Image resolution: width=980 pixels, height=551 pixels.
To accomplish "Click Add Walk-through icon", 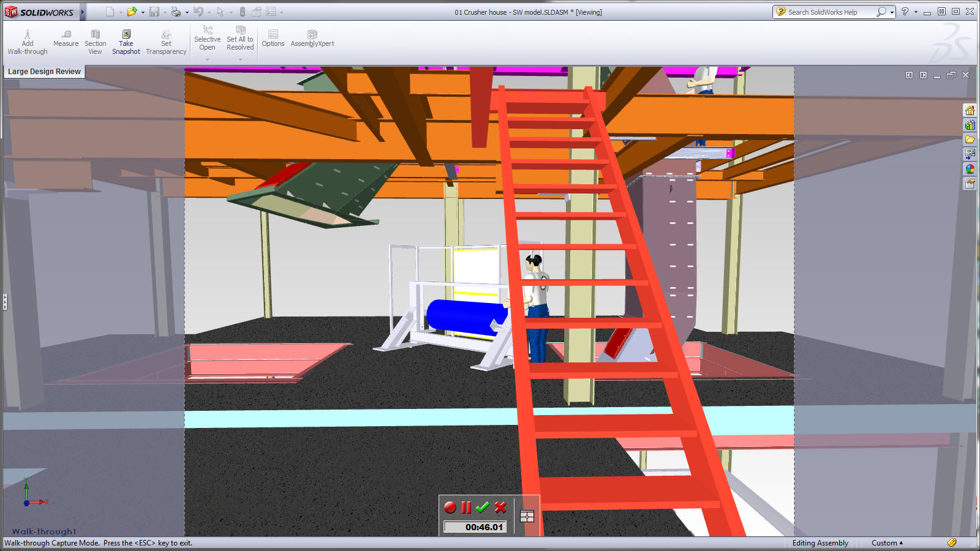I will point(28,42).
